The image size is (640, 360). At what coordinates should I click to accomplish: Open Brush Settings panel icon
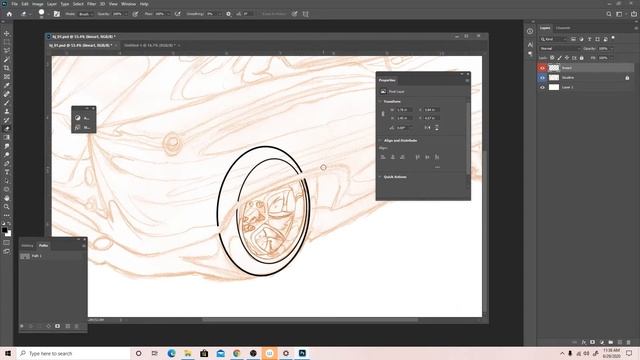[x=57, y=14]
